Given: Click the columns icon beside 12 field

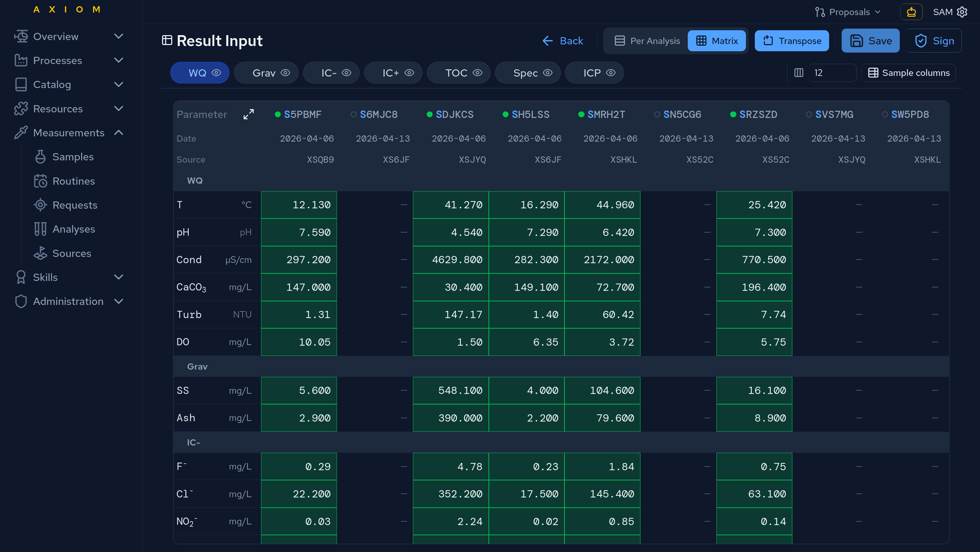Looking at the screenshot, I should point(799,73).
